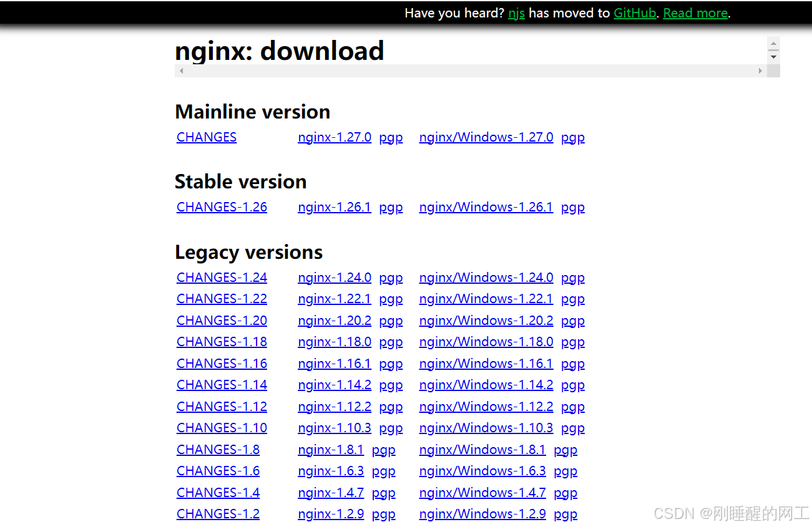Download nginx/Windows-1.20.2

[x=486, y=321]
